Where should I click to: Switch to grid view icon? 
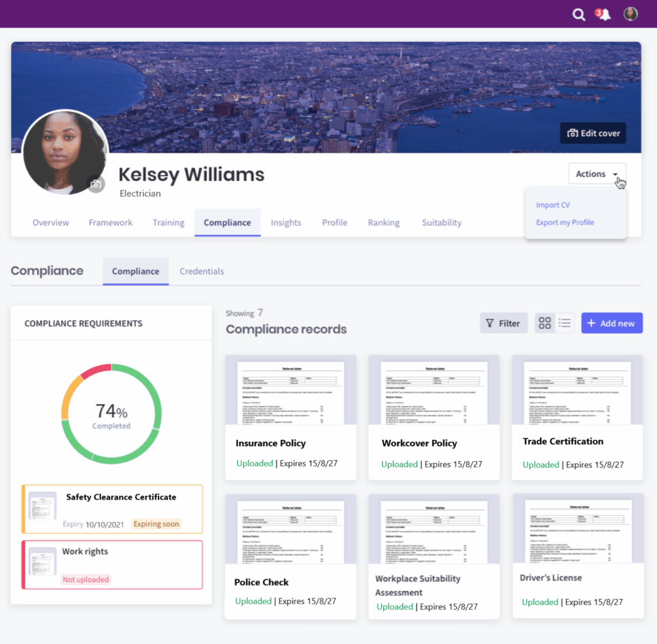(x=545, y=323)
